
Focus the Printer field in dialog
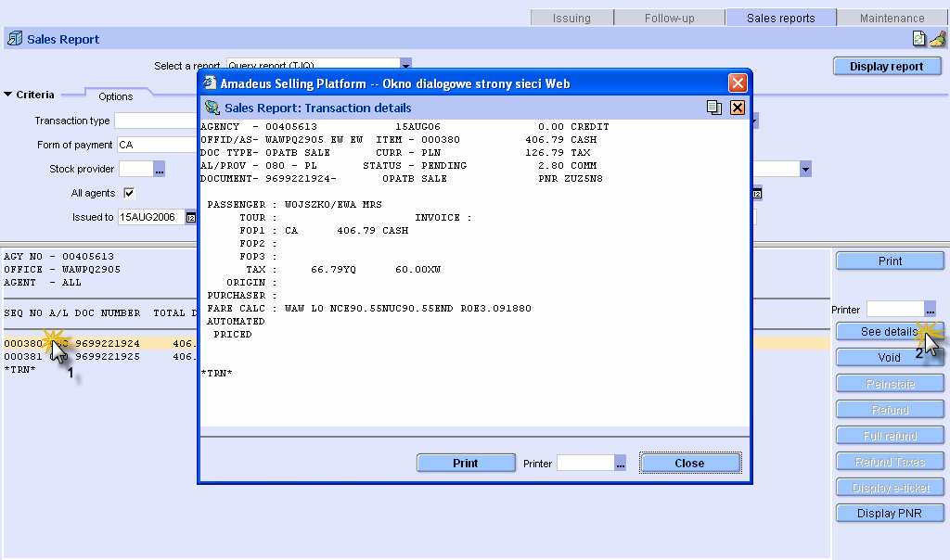click(586, 464)
